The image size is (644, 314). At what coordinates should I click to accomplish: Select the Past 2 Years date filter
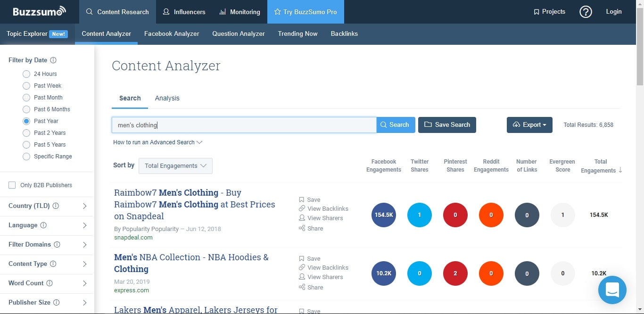coord(26,133)
